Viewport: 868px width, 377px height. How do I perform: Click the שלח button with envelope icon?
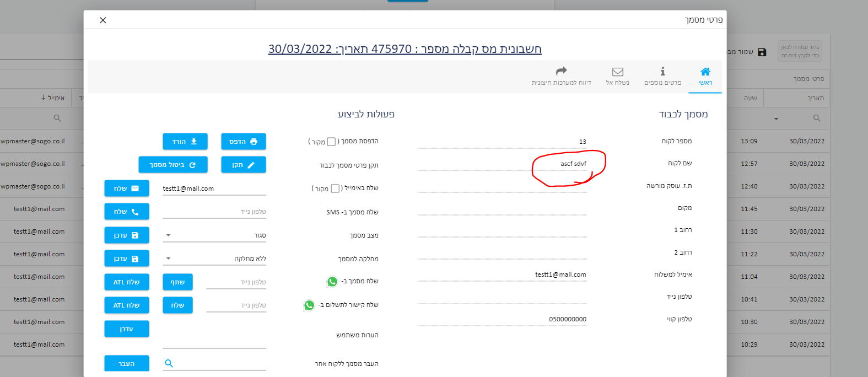127,188
